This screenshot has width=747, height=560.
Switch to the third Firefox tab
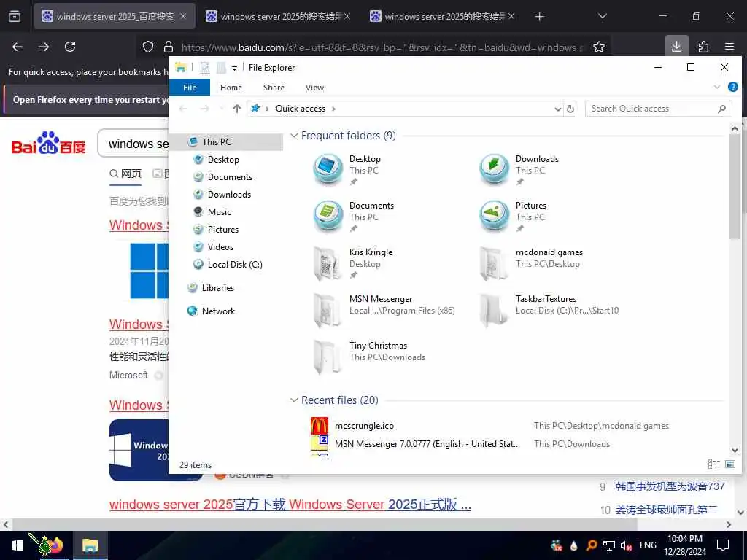coord(442,17)
